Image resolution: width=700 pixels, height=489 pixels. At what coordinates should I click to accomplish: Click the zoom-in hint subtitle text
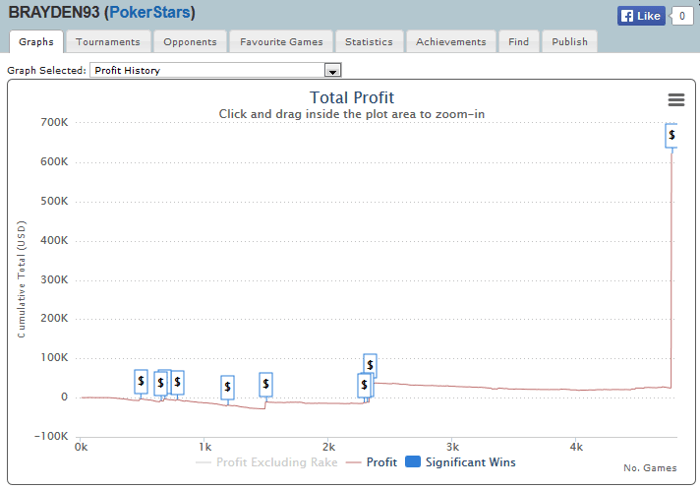click(352, 114)
